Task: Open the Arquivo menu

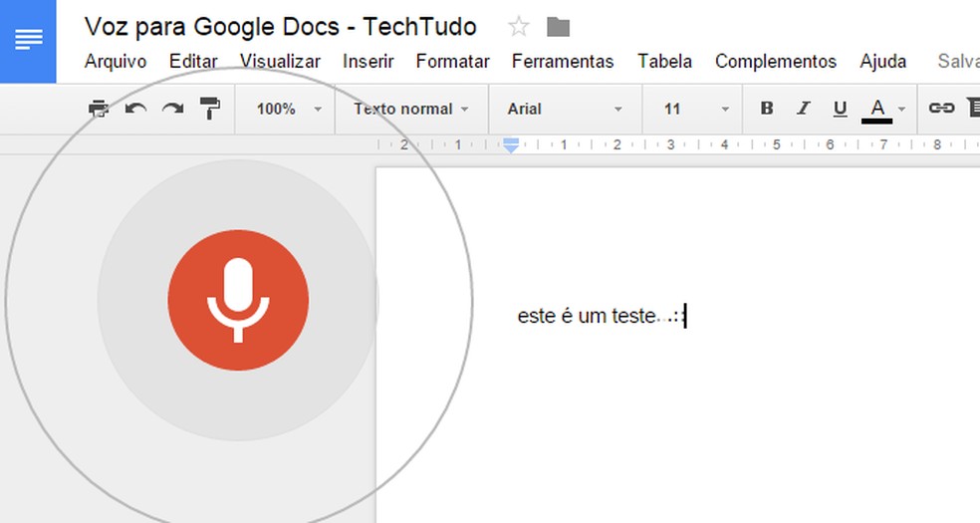Action: 116,61
